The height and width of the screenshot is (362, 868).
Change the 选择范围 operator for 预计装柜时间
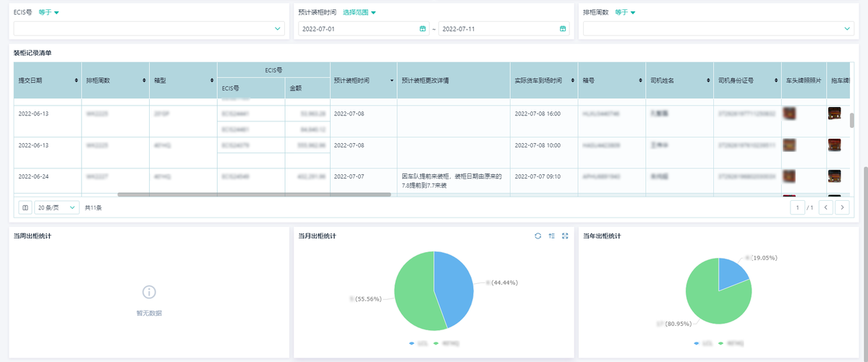point(359,12)
